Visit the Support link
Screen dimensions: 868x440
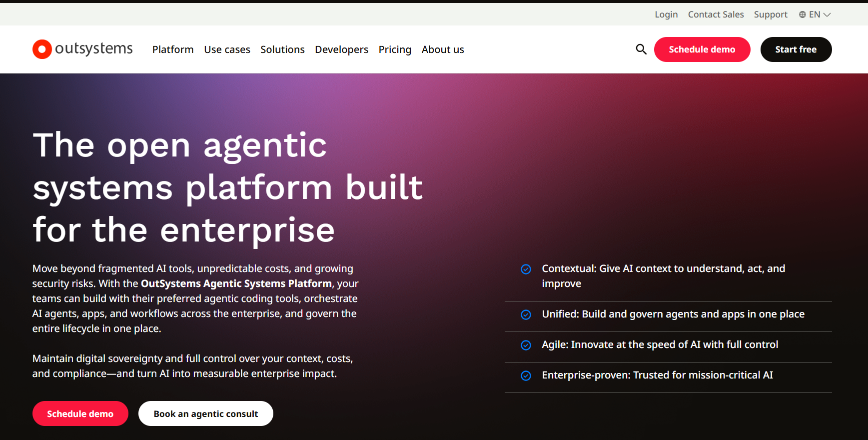(x=771, y=14)
